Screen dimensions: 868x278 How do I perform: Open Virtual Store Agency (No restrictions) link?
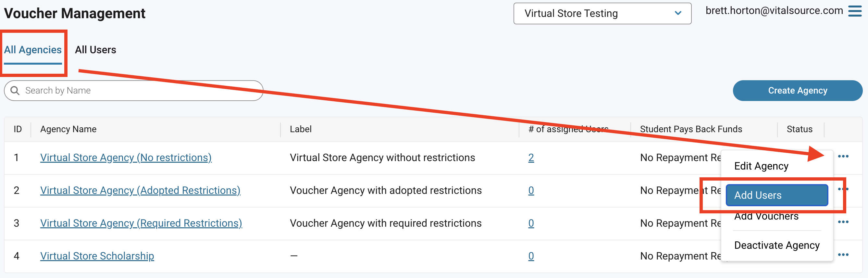click(126, 158)
